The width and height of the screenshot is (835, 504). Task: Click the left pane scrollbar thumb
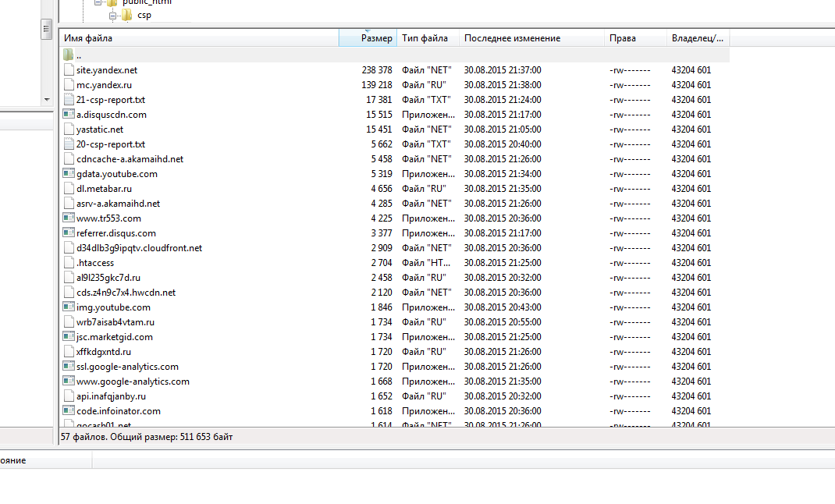[47, 29]
